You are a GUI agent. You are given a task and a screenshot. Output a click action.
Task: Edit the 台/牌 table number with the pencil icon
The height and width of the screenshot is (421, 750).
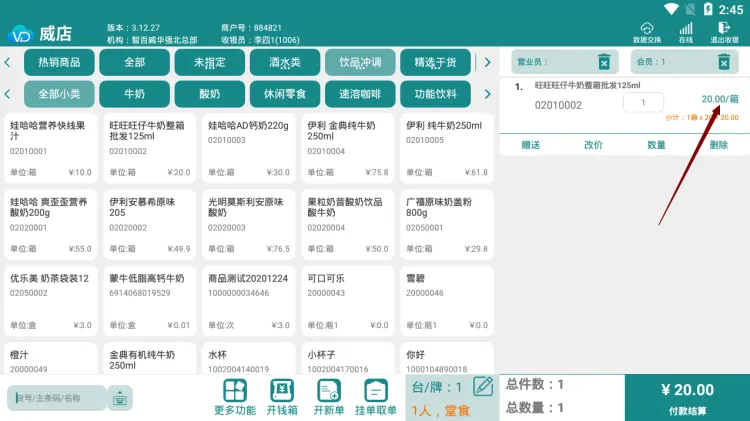(482, 386)
